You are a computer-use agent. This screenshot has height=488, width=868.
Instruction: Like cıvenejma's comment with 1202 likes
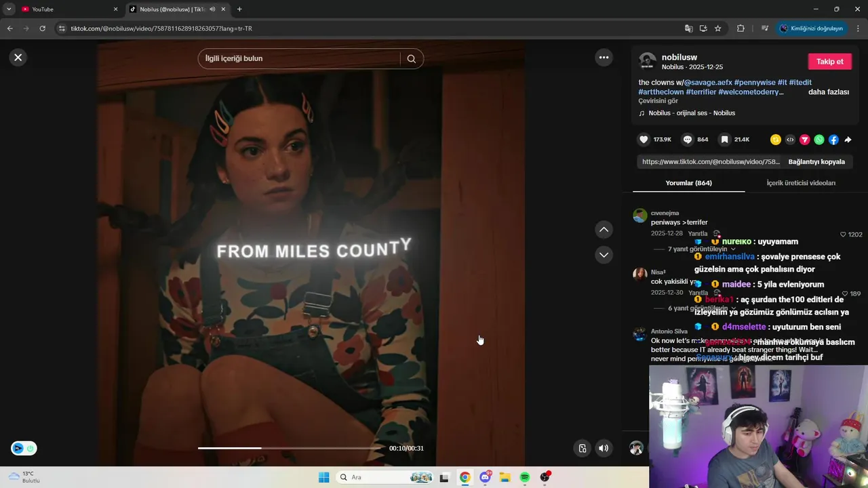[844, 235]
